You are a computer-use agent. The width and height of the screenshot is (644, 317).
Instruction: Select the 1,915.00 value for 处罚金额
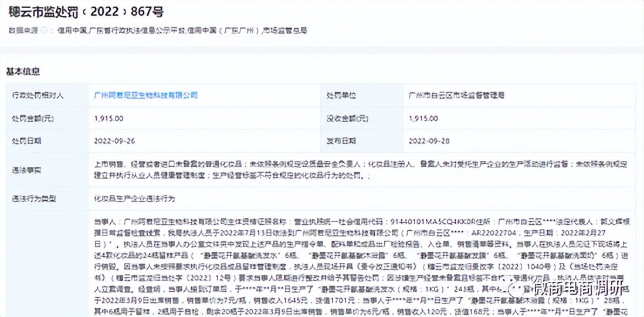[109, 119]
